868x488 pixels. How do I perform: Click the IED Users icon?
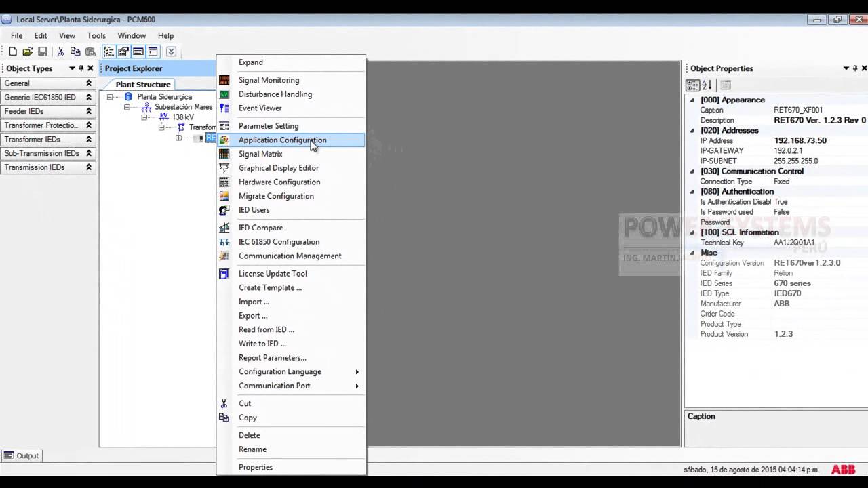pos(224,210)
